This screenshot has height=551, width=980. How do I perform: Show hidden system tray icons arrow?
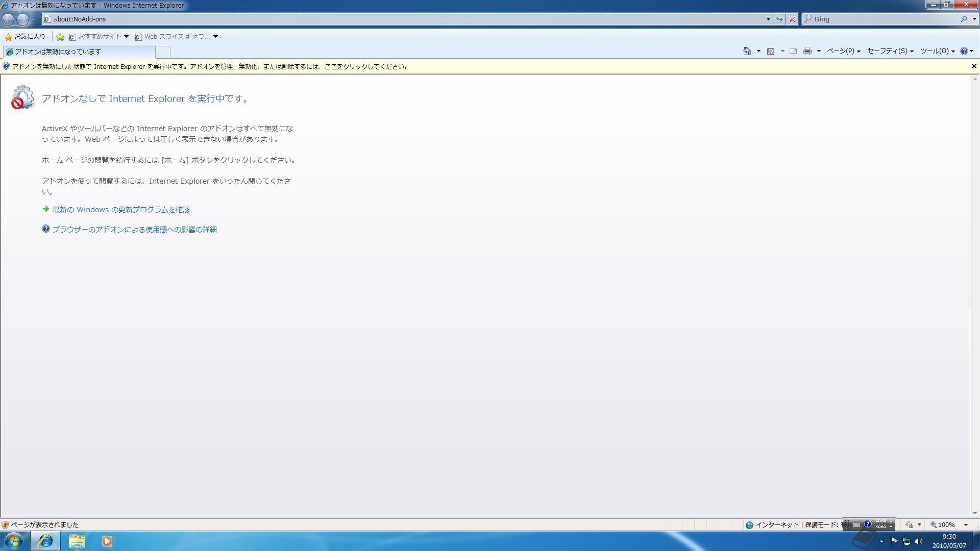pos(881,541)
